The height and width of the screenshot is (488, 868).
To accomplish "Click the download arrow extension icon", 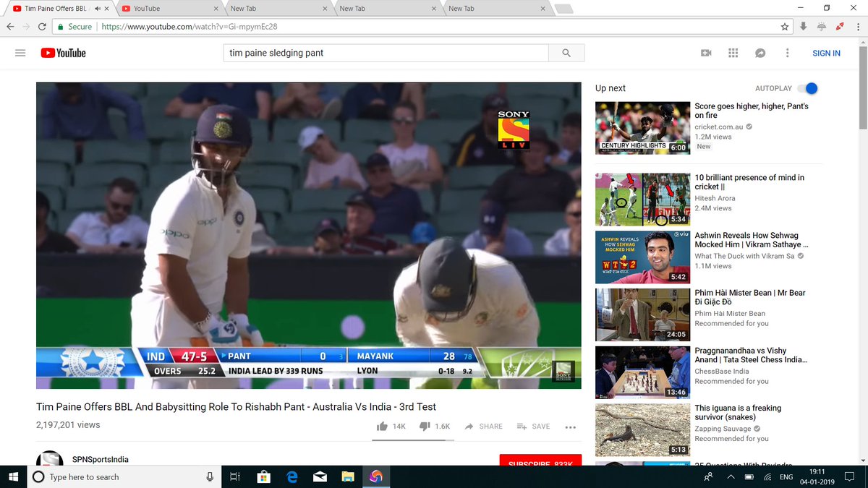I will coord(803,26).
